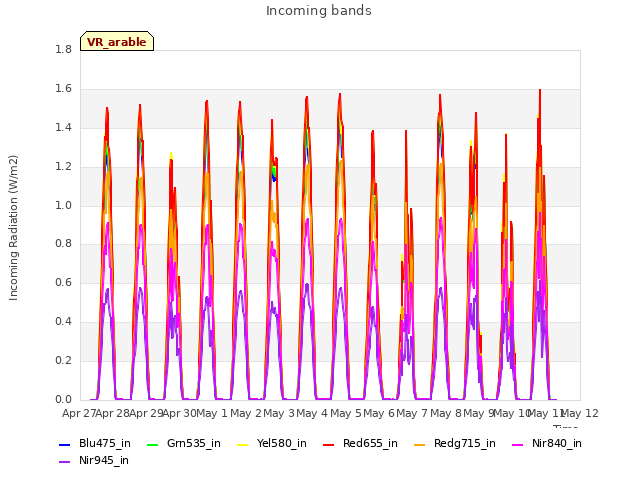The image size is (640, 480).
Task: Click the yellow Yel580_in legend swatch
Action: [x=242, y=444]
